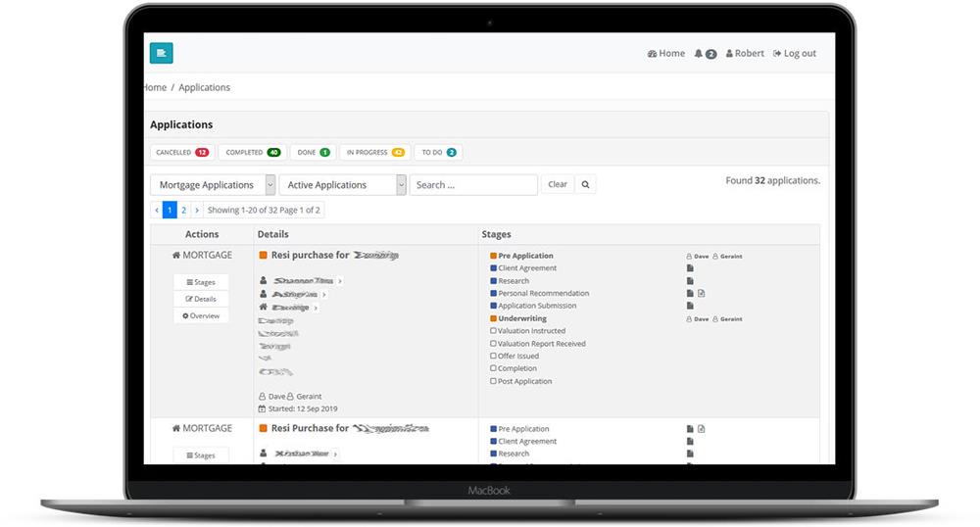Click second file icon on Personal Recommendation row

point(702,293)
